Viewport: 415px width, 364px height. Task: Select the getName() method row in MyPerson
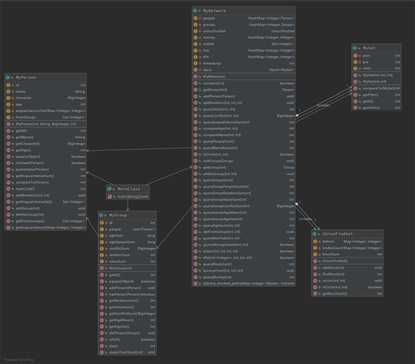click(46, 137)
